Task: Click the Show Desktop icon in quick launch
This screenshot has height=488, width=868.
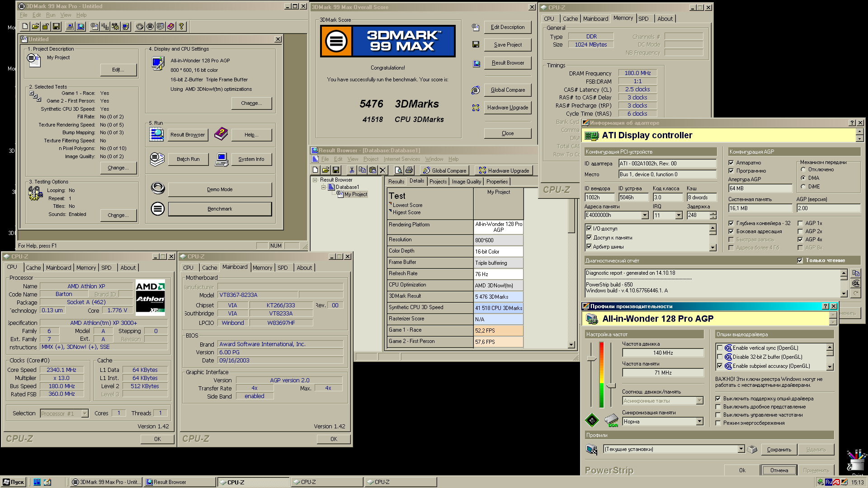Action: pyautogui.click(x=47, y=482)
